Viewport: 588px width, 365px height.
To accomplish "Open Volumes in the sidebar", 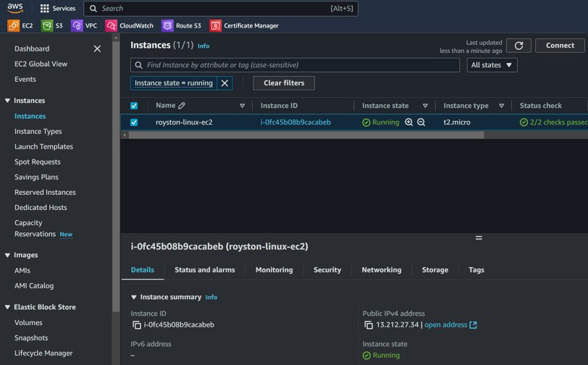I will 28,322.
